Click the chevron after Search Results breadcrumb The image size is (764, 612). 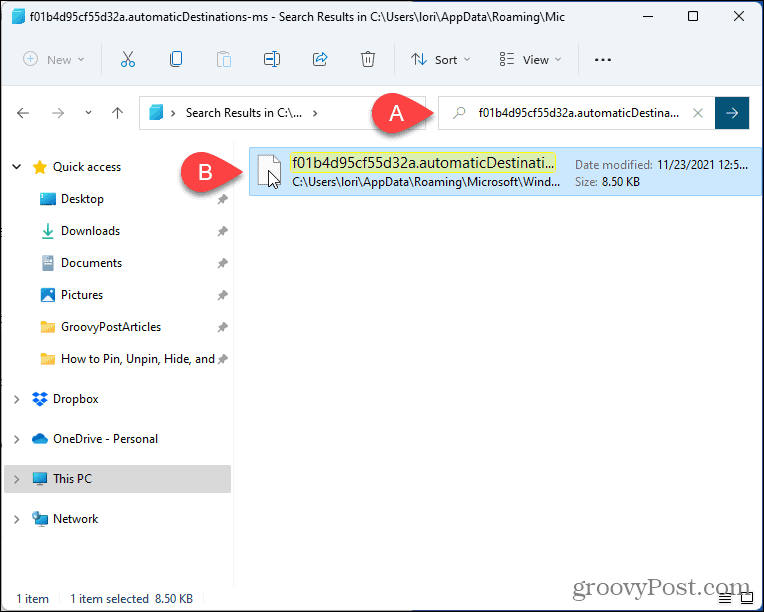(315, 113)
